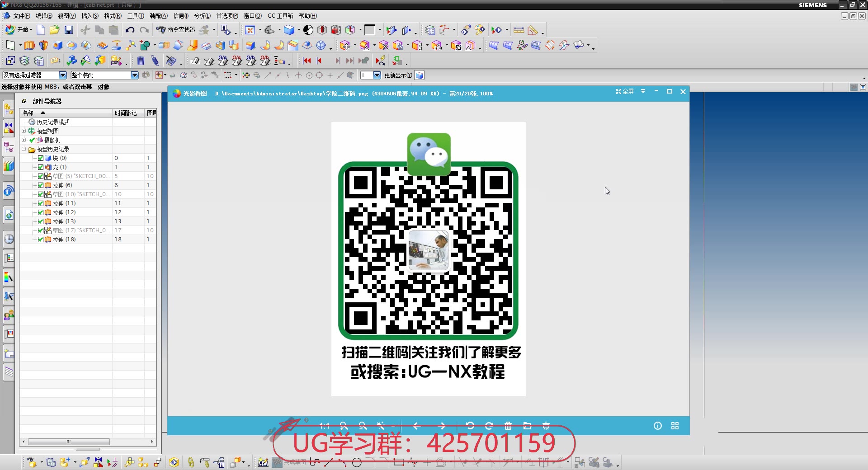Open the layer number 1 dropdown

coord(377,75)
